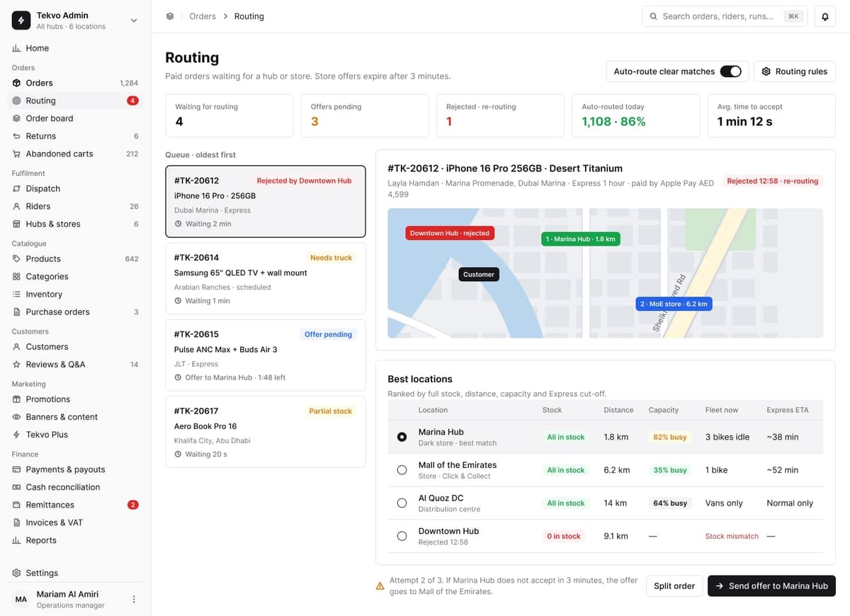Click the Riders person icon

(16, 206)
